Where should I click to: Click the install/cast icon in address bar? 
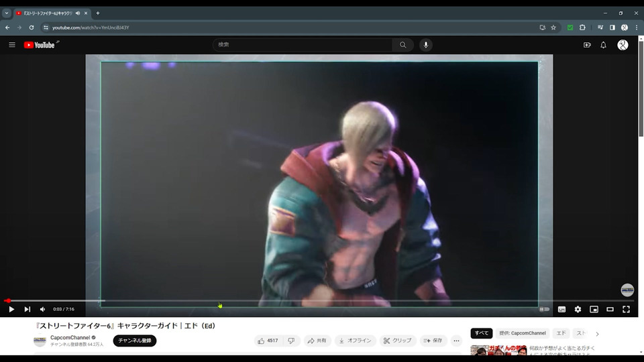click(542, 27)
